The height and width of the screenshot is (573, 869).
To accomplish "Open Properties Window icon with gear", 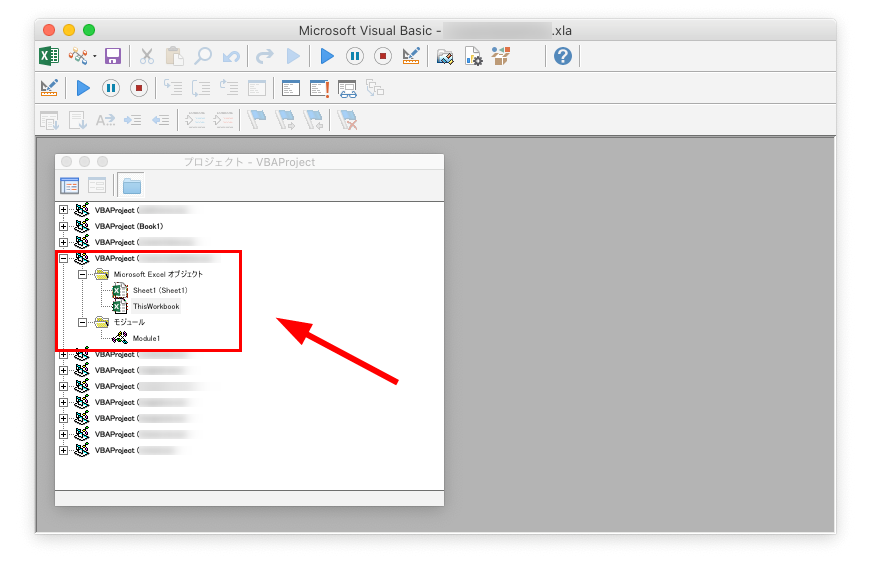I will click(473, 56).
